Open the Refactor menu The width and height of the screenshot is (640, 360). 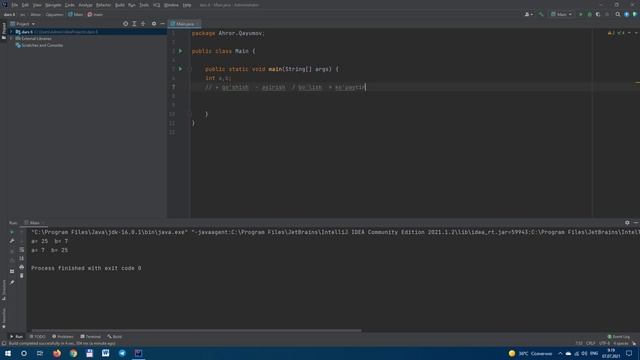click(x=103, y=5)
